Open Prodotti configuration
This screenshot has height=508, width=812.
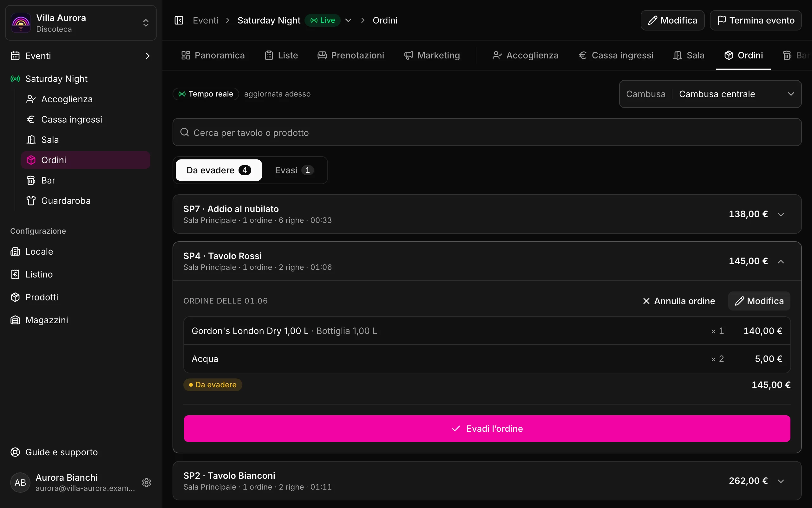(81, 297)
